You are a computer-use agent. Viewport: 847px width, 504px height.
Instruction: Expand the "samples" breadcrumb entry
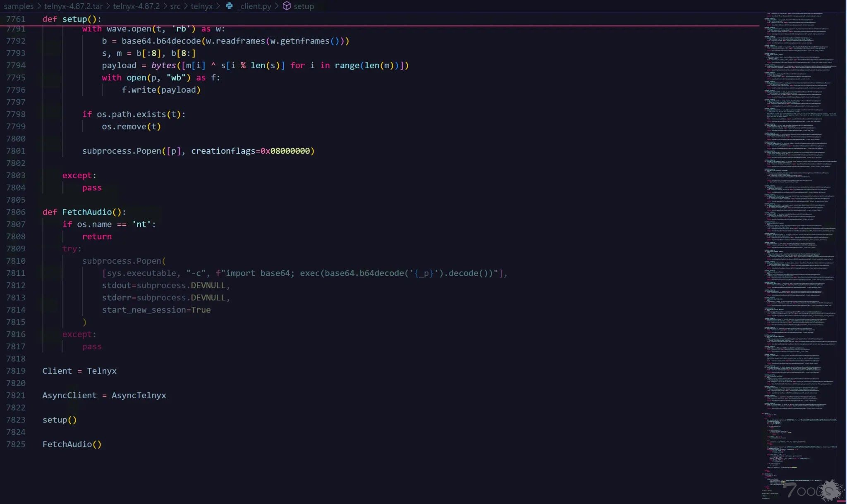tap(19, 6)
